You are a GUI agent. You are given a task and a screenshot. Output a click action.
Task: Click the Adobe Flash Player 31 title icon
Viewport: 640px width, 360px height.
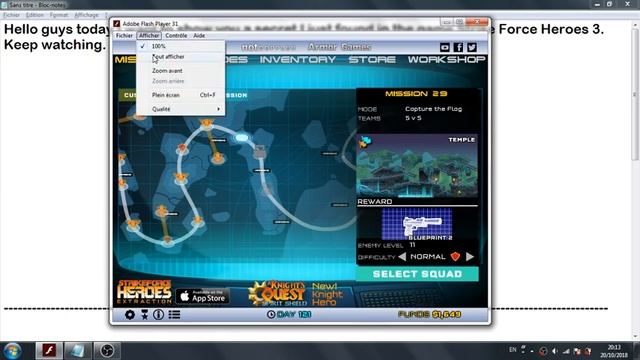pos(117,24)
